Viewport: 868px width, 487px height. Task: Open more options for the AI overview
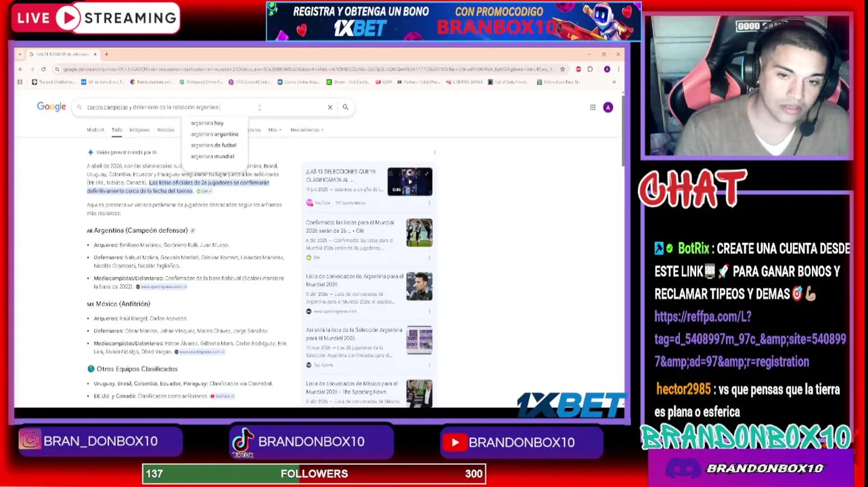pos(434,152)
